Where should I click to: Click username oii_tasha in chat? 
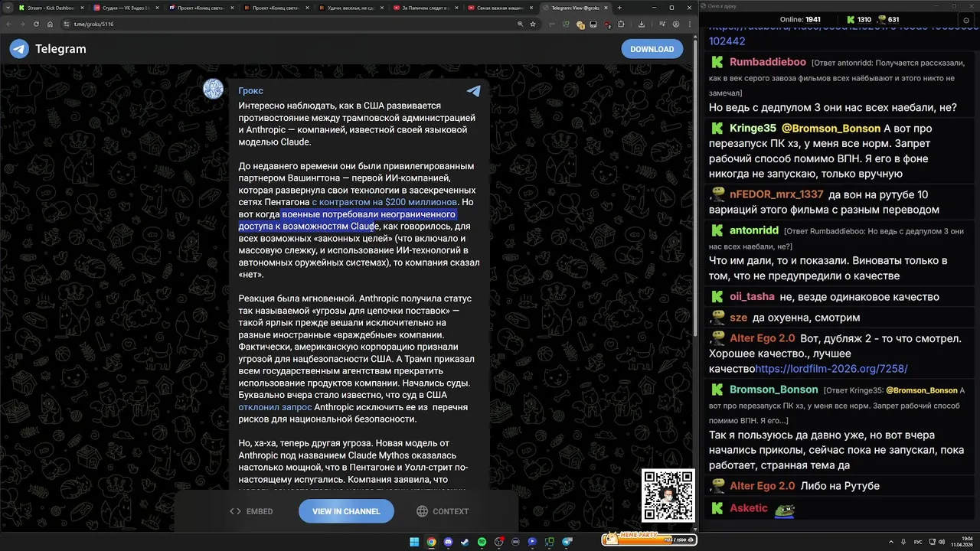752,297
